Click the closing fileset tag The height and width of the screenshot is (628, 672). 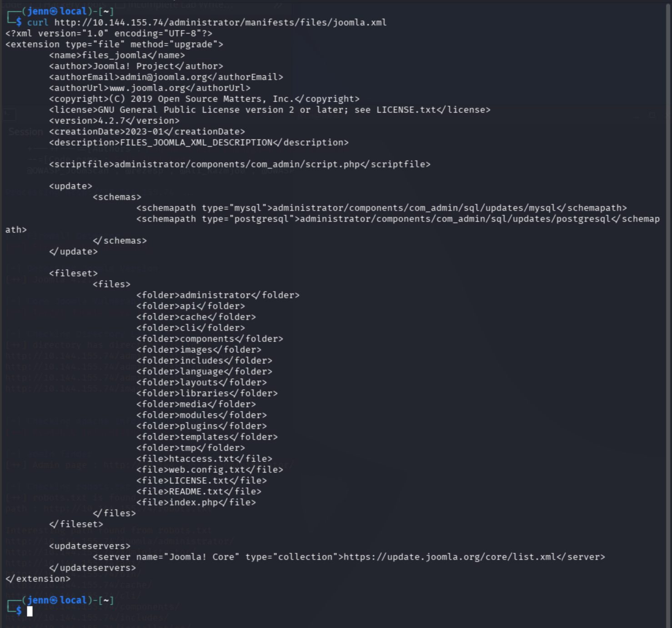[76, 524]
